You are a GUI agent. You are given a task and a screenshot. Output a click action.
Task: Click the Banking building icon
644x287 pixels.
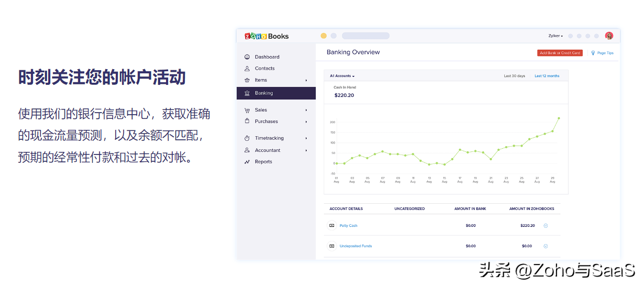(x=247, y=93)
